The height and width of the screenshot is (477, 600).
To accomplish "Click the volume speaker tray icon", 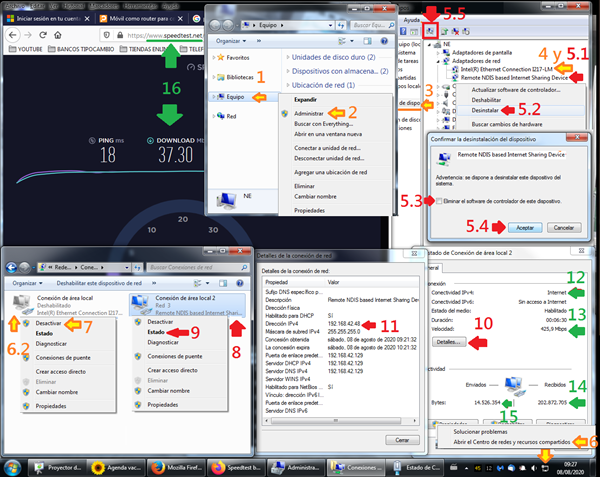I will [534, 468].
